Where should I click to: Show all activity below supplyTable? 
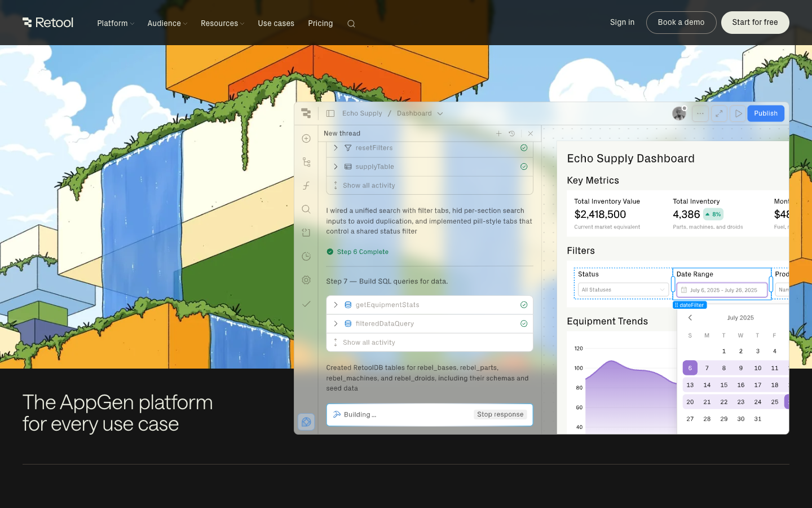tap(369, 186)
